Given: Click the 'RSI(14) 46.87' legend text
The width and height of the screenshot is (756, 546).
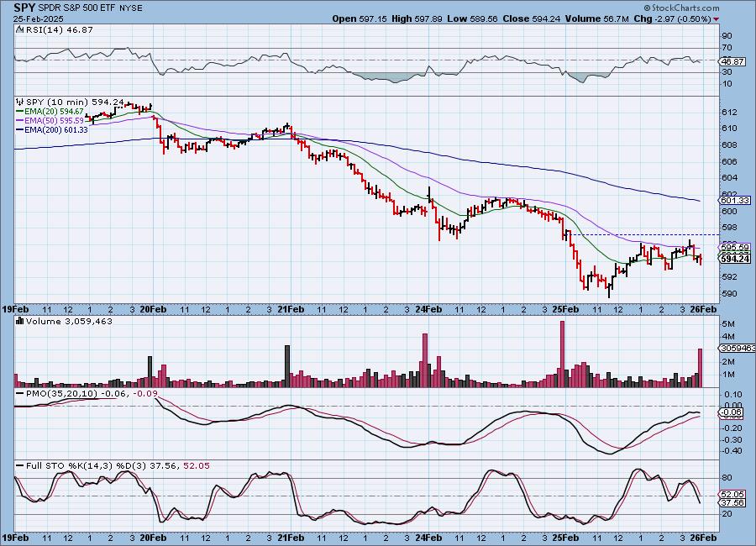Looking at the screenshot, I should pyautogui.click(x=59, y=29).
